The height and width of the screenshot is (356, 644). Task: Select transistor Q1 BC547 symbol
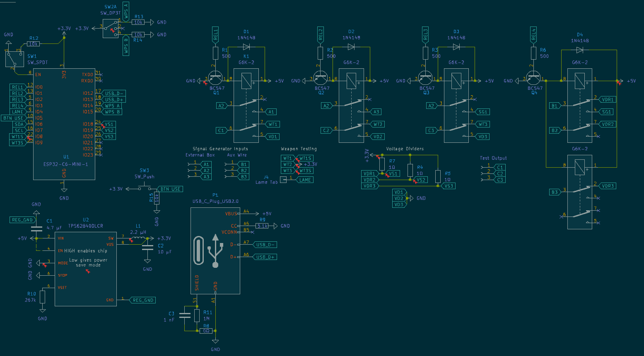(215, 79)
